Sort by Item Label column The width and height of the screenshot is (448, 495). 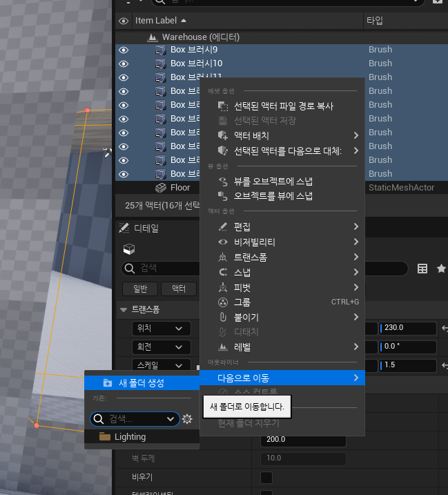(248, 21)
